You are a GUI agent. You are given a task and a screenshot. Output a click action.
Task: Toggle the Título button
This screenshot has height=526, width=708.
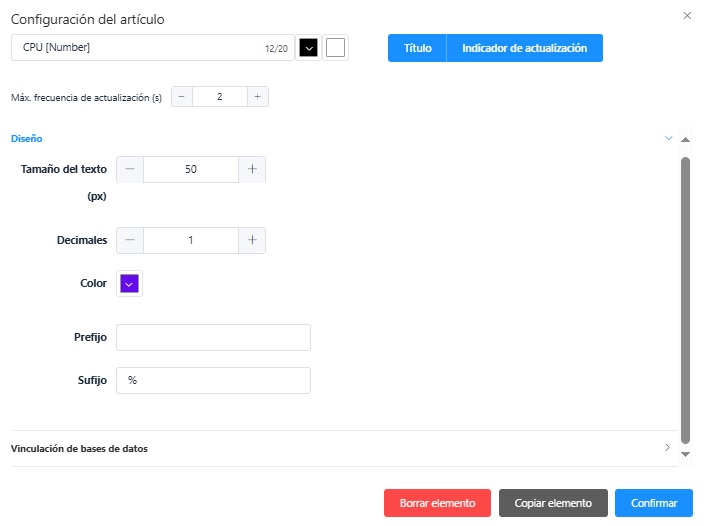click(x=417, y=48)
